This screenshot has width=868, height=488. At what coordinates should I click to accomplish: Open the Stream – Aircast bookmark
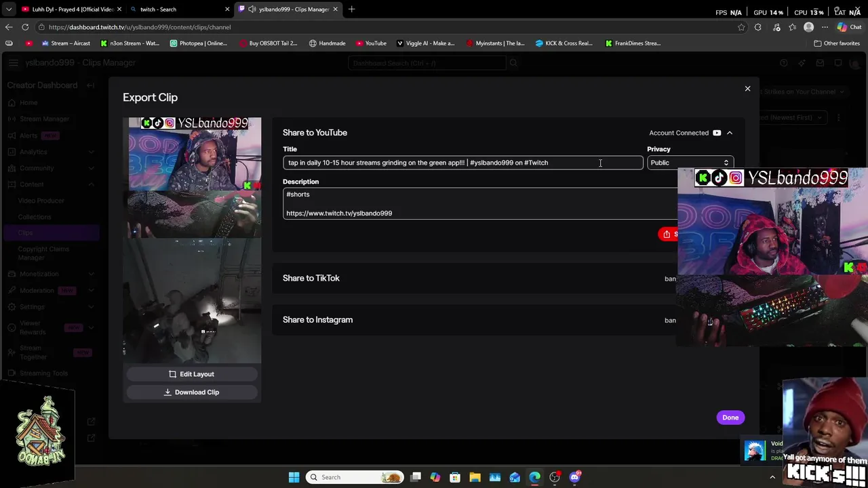(66, 43)
